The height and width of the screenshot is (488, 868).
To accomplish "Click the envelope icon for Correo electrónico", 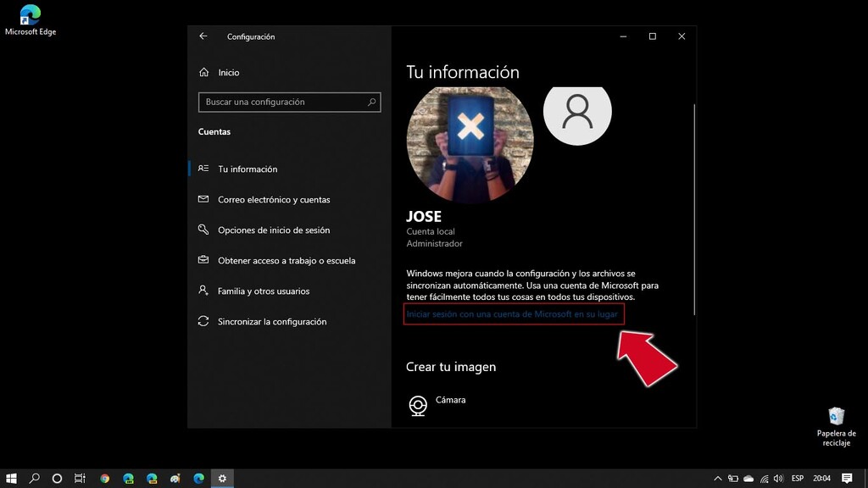I will pos(203,199).
